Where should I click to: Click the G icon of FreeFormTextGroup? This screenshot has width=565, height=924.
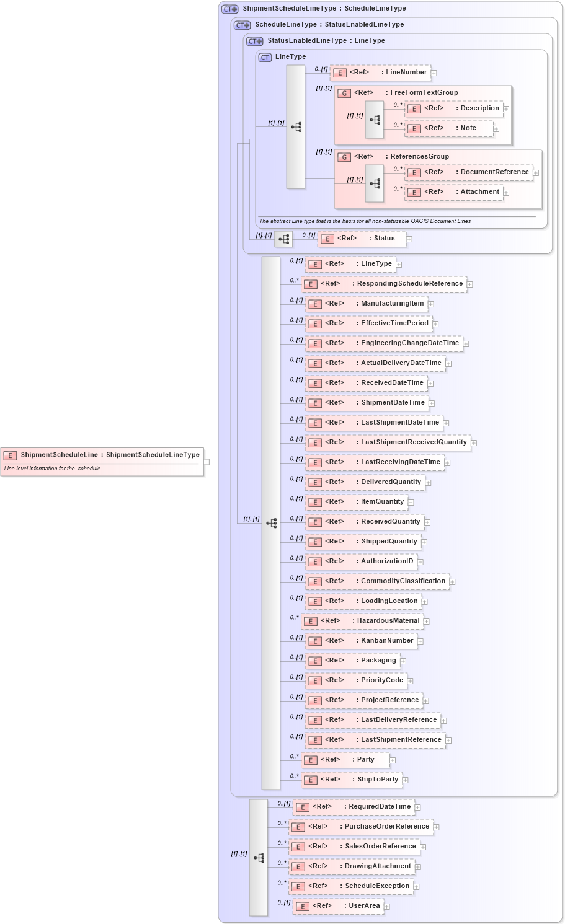click(344, 92)
